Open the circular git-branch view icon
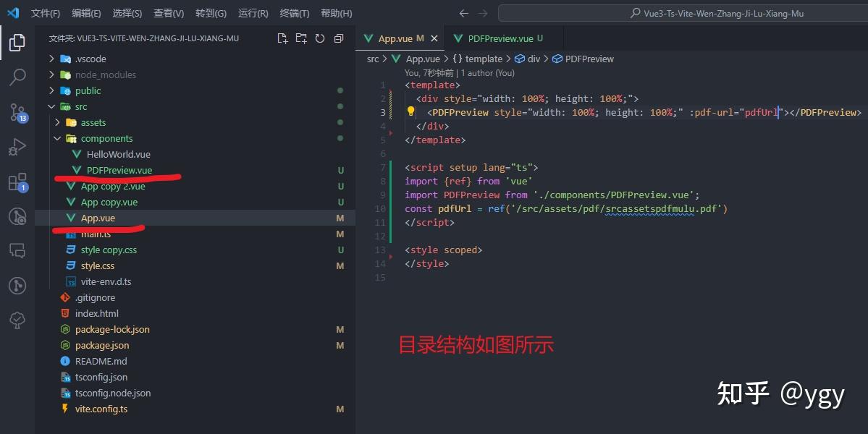 click(17, 285)
